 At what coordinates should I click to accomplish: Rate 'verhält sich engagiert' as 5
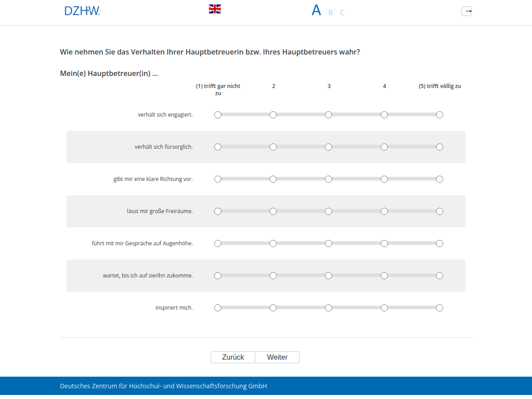click(x=439, y=115)
